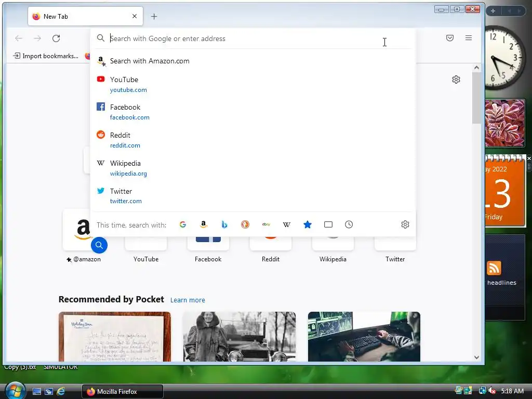Select the Twitter twitter.com suggestion
Image resolution: width=532 pixels, height=399 pixels.
click(253, 196)
